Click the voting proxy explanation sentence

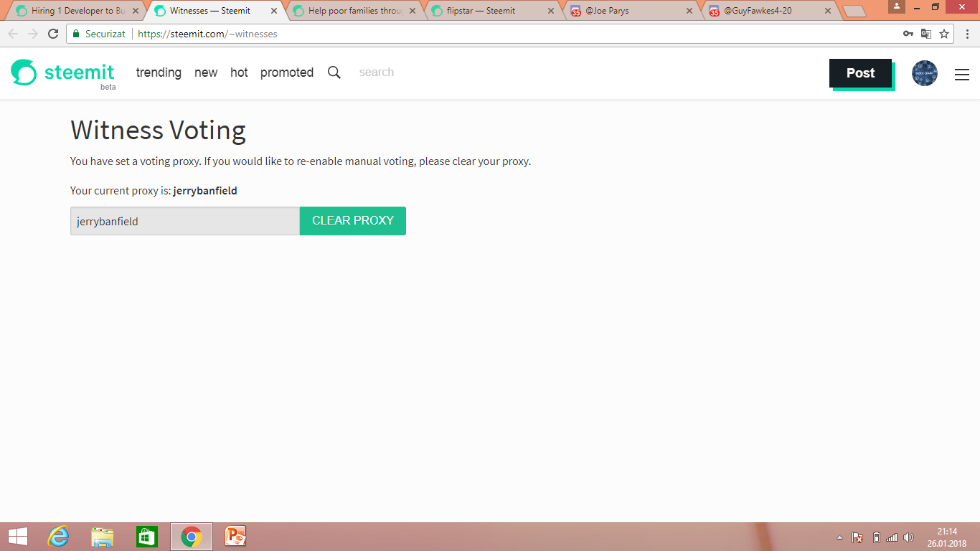tap(301, 161)
